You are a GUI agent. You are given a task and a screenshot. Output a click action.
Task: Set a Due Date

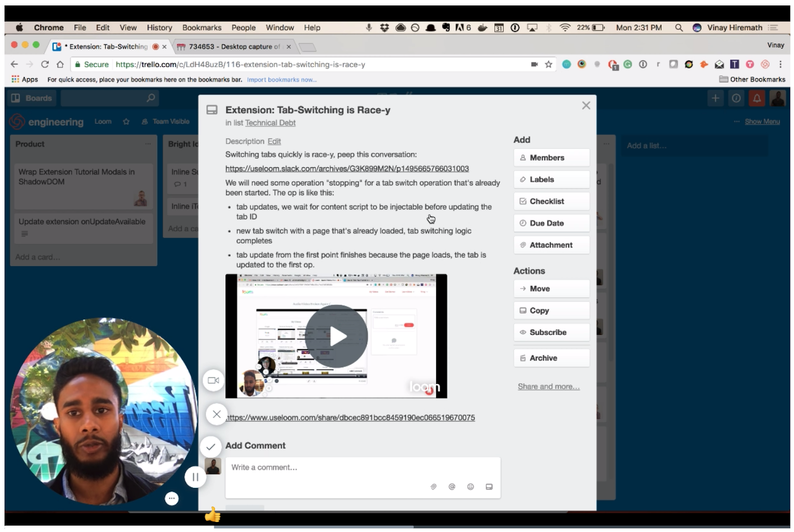tap(551, 223)
